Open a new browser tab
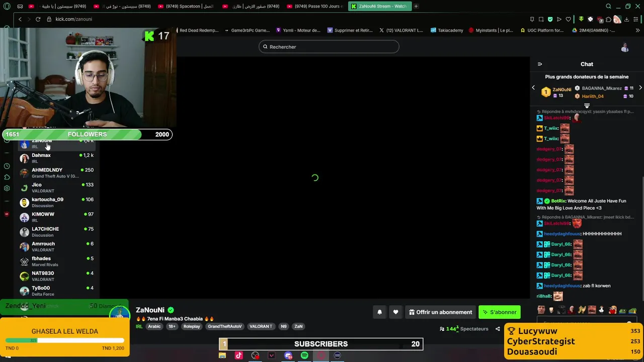The image size is (644, 362). click(416, 6)
